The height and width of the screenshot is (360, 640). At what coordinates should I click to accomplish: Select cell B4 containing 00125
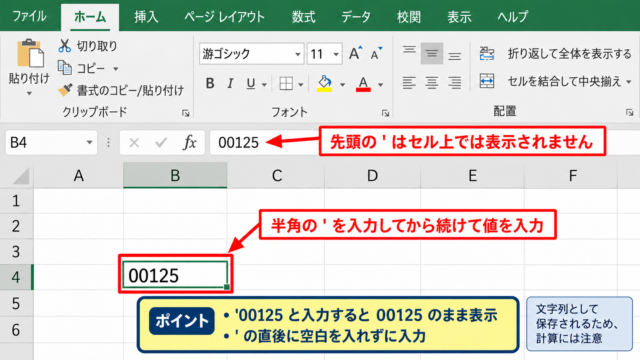point(175,275)
